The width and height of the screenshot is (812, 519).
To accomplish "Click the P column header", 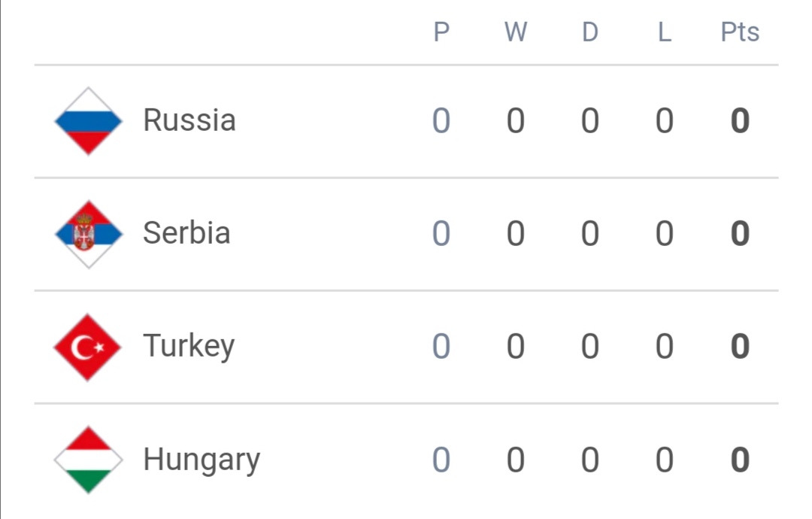I will [x=441, y=32].
